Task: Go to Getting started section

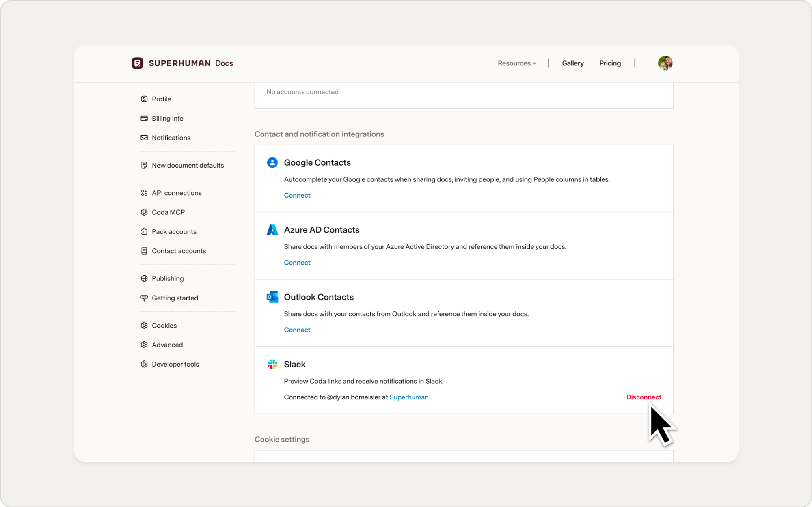Action: pyautogui.click(x=175, y=298)
